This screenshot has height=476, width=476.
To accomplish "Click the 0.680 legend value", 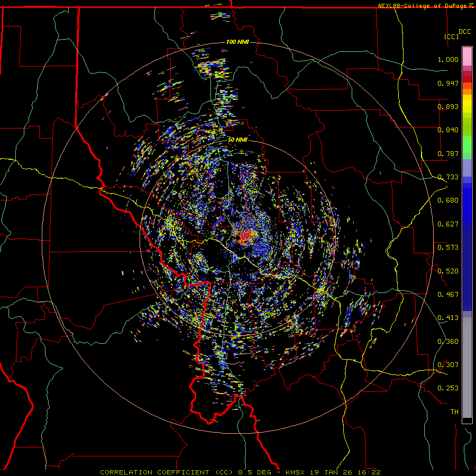I will pyautogui.click(x=448, y=200).
